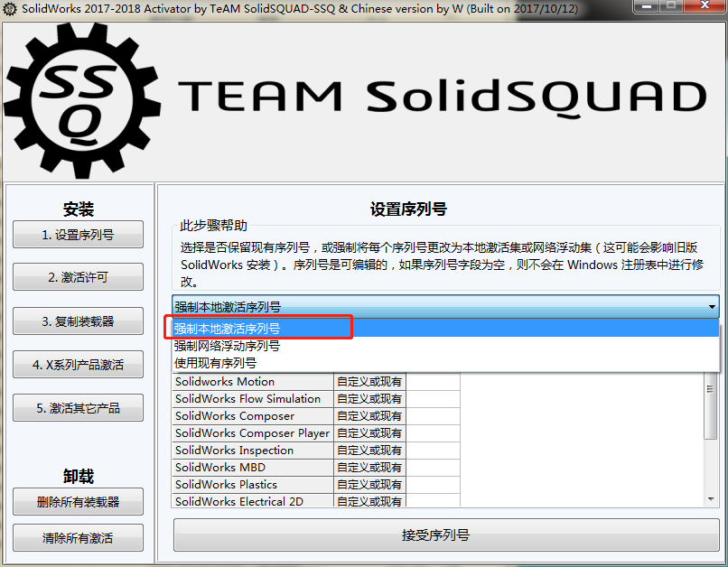Select the SolidWorks Flow Simulation row
This screenshot has height=567, width=728.
[x=316, y=399]
